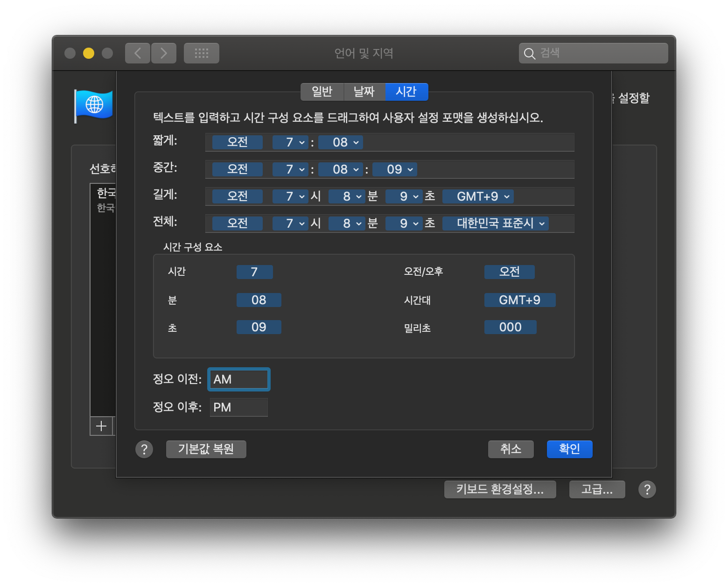
Task: Click the 밀리초 element token 000
Action: [x=511, y=327]
